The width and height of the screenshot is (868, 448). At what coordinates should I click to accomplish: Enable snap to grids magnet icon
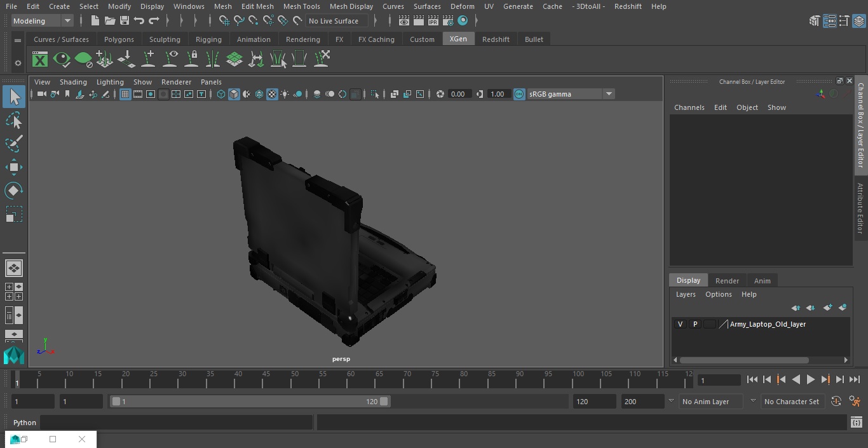click(224, 21)
